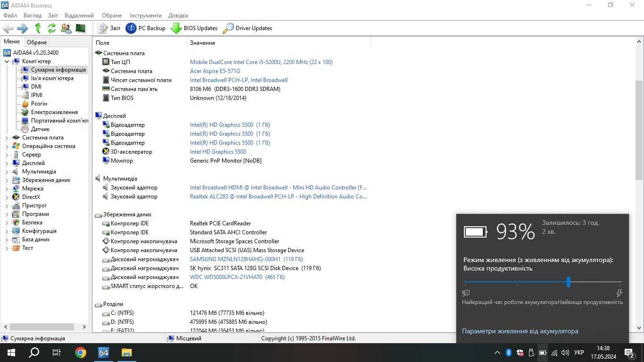Switch to the Меню tab
This screenshot has width=644, height=362.
tap(12, 41)
